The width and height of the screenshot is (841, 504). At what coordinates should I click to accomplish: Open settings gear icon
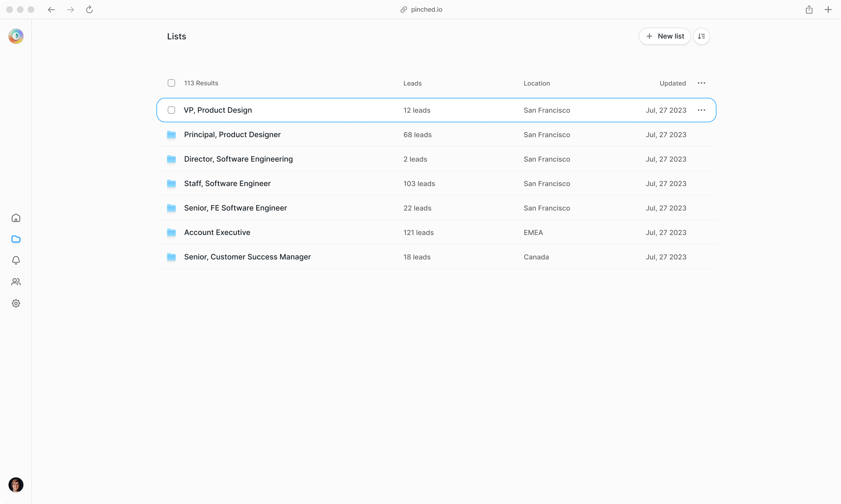click(16, 303)
